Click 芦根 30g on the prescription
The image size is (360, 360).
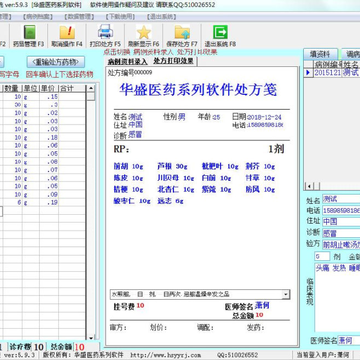172,166
